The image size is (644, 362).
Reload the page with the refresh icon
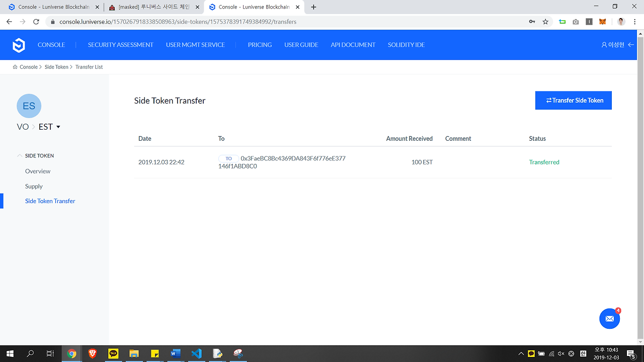[x=35, y=22]
